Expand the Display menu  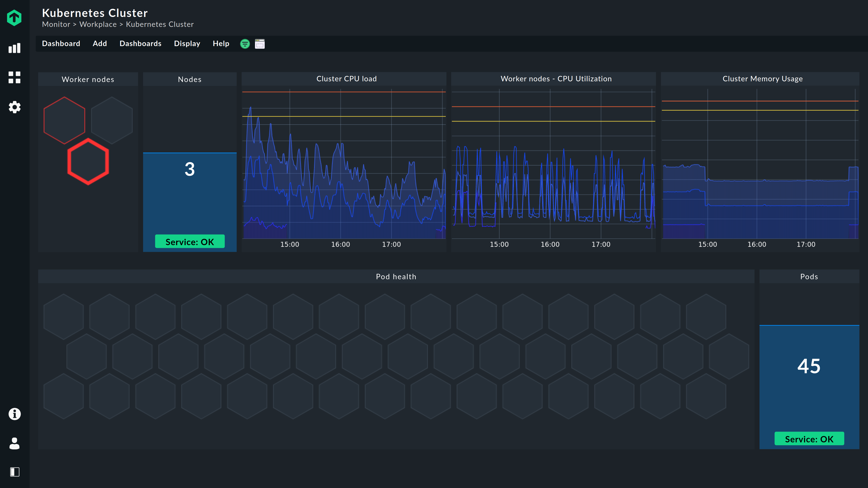(187, 44)
